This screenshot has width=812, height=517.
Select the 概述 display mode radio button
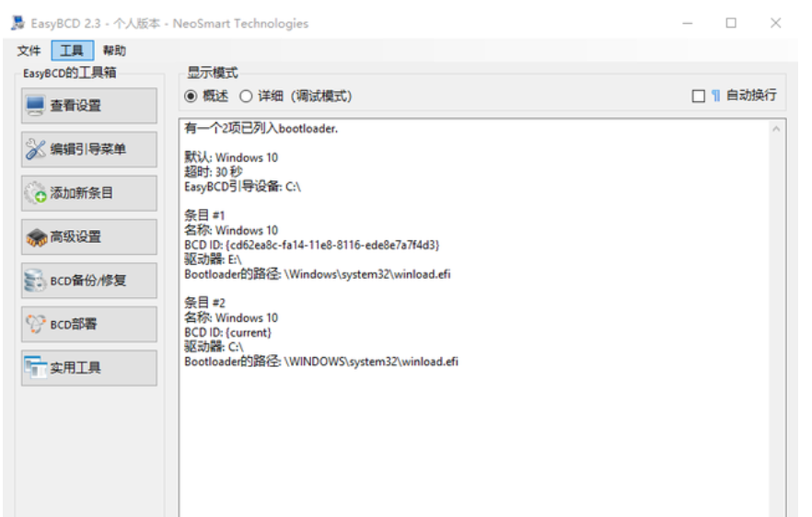coord(191,96)
